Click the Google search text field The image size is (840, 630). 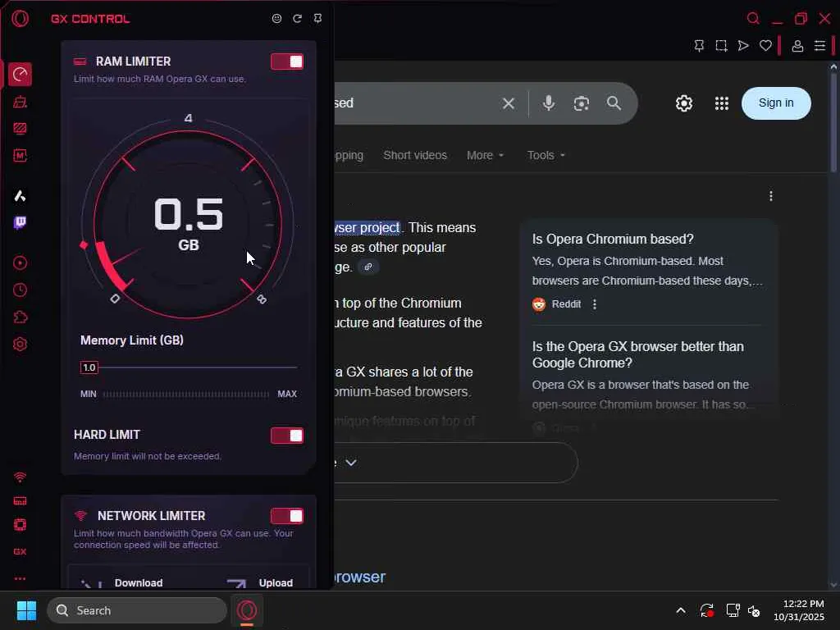(x=416, y=103)
